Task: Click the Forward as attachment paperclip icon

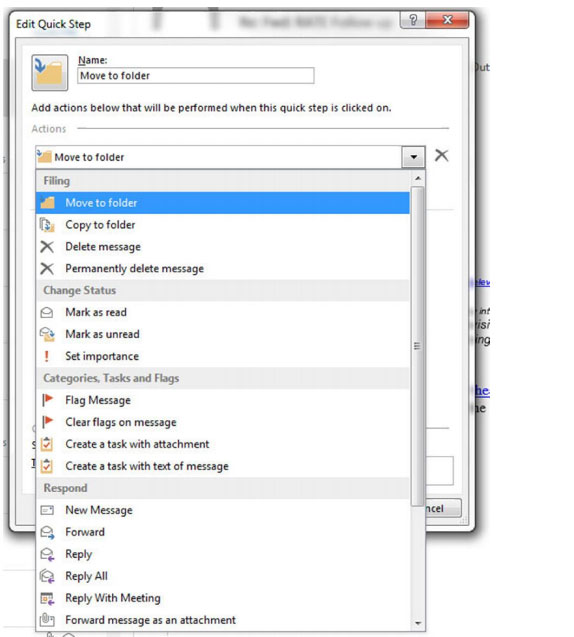Action: (47, 620)
